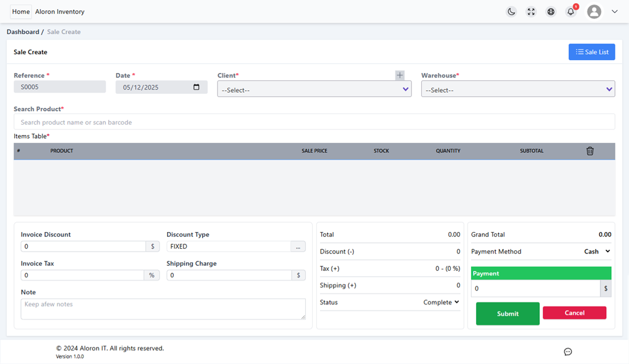Focus the Search Product field

click(314, 122)
